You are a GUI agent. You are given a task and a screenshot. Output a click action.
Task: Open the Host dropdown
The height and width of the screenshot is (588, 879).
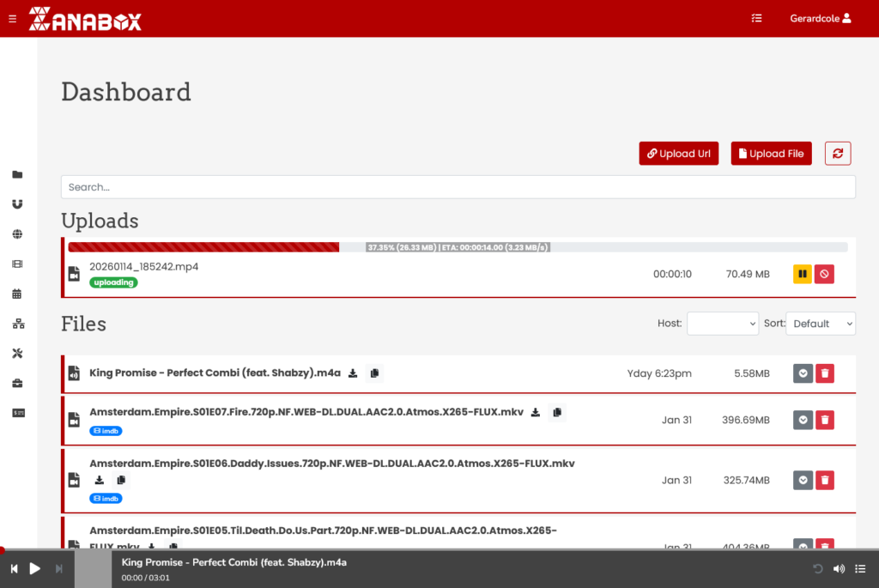722,324
